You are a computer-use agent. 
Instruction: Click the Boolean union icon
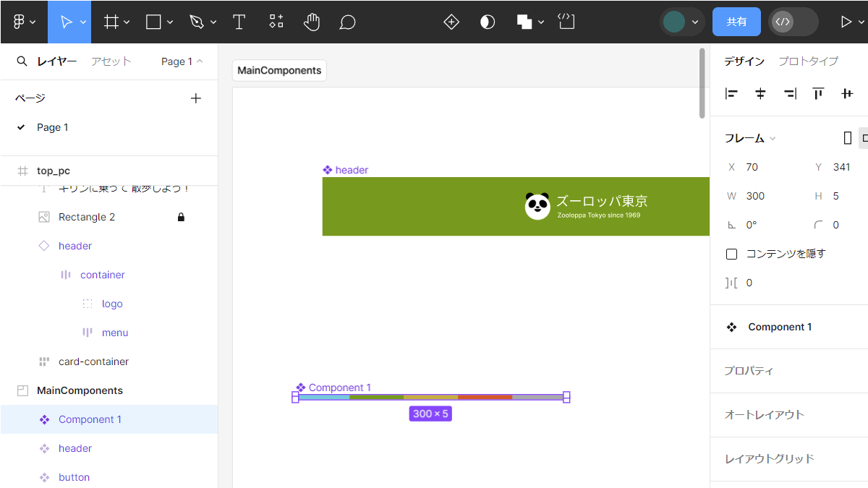[x=525, y=22]
